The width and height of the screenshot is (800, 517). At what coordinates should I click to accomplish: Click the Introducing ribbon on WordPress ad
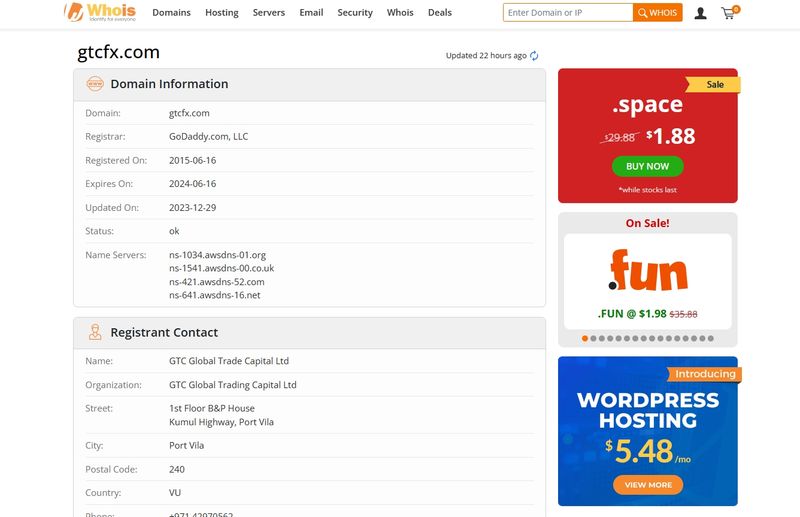705,374
